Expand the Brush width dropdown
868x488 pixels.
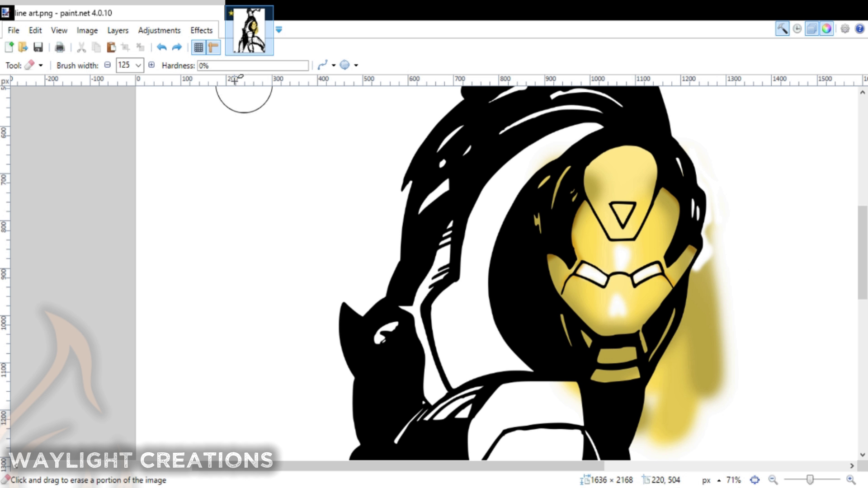click(138, 66)
